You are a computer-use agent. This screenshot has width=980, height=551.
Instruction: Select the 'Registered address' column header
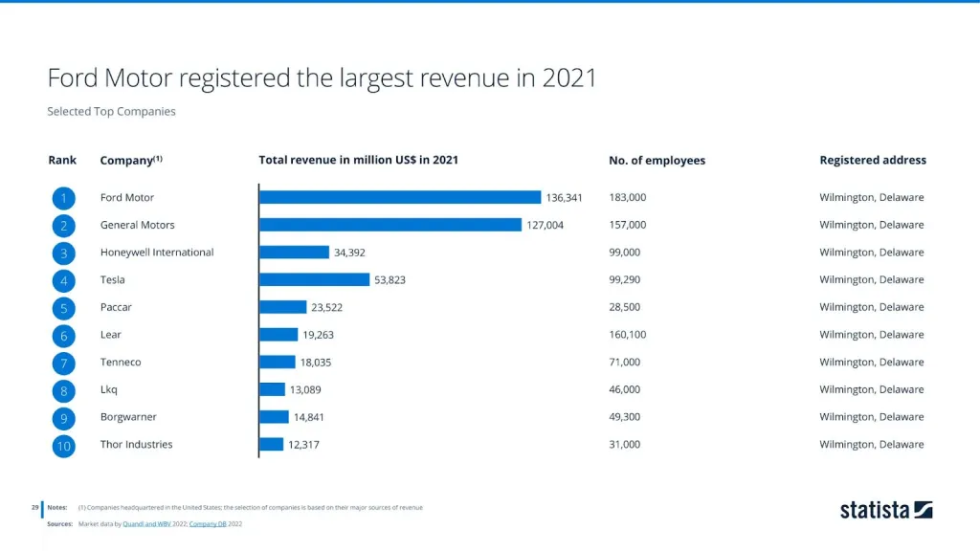tap(872, 160)
